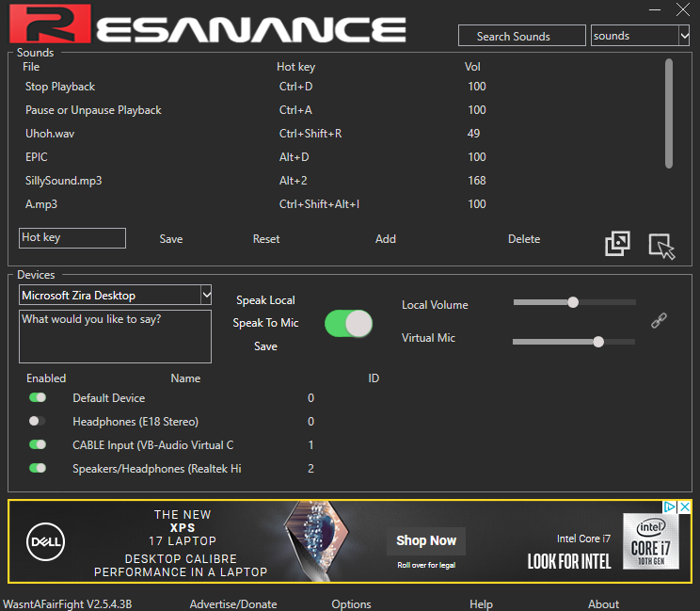Open the About menu
Viewport: 700px width, 611px height.
(604, 603)
